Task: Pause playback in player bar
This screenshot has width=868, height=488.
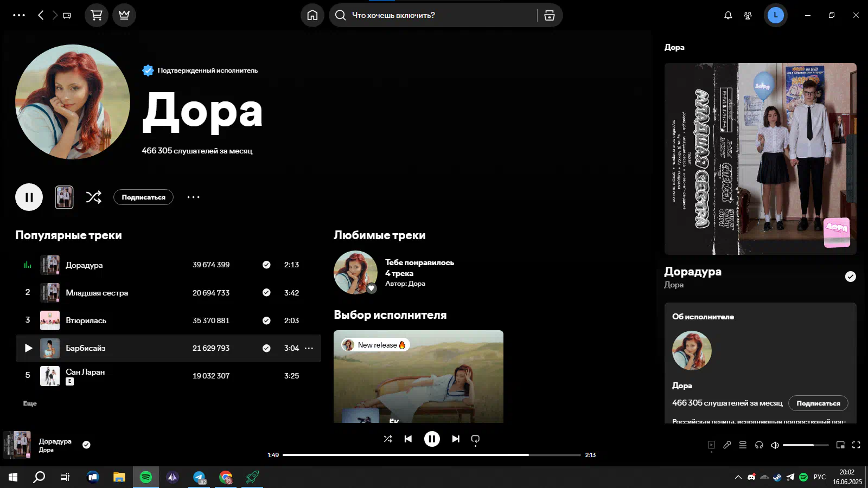Action: 432,439
